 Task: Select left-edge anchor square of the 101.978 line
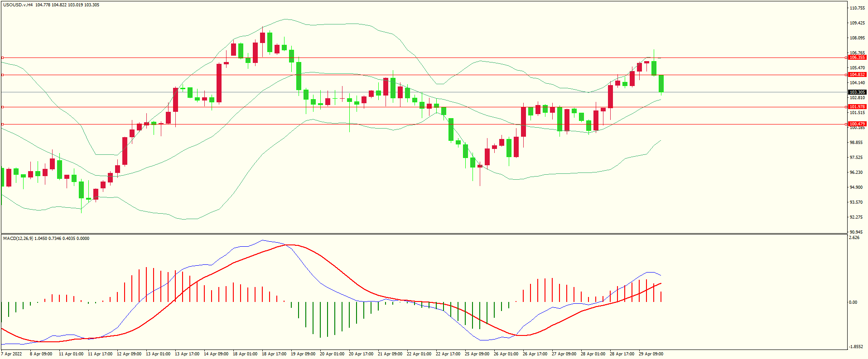2,107
